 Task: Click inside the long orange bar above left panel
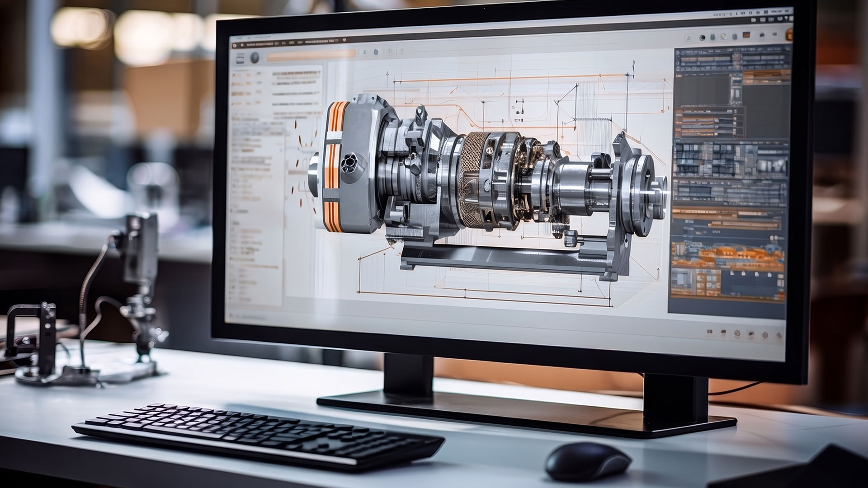coord(311,56)
